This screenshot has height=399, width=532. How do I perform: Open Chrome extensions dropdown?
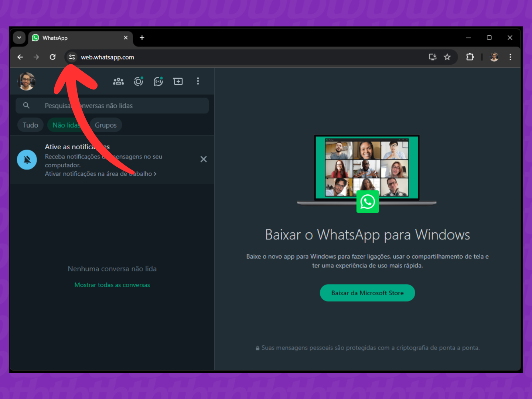click(470, 57)
